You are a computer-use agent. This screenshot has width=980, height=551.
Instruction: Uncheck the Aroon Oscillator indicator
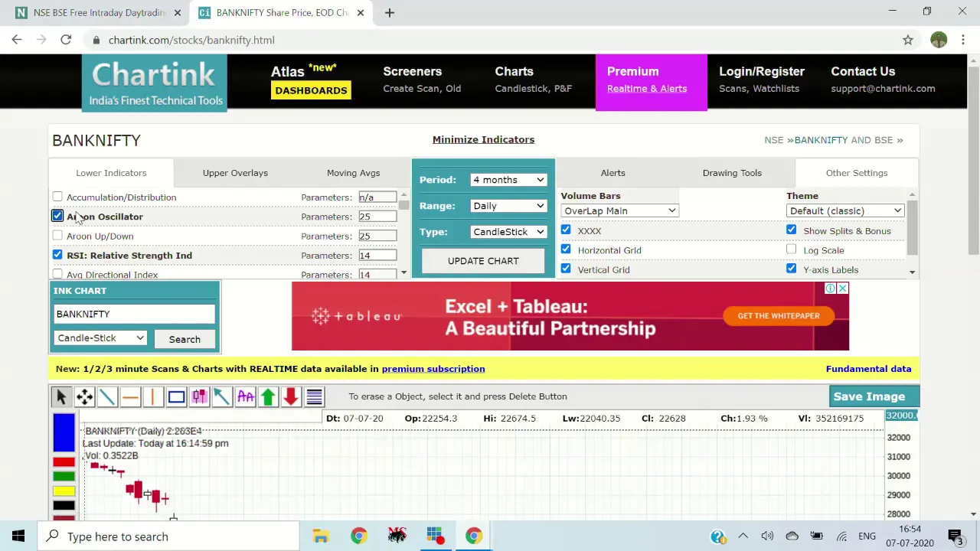(57, 217)
